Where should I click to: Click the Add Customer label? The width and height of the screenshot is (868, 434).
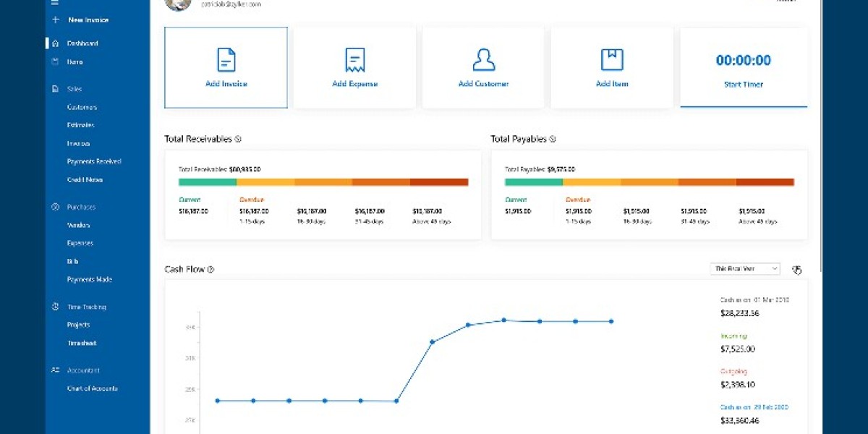(483, 84)
